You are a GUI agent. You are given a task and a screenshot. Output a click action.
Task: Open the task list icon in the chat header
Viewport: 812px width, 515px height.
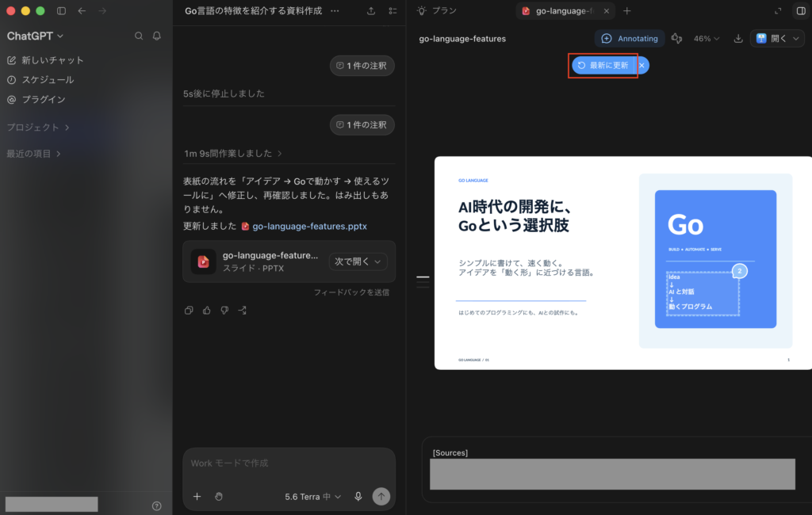click(393, 11)
